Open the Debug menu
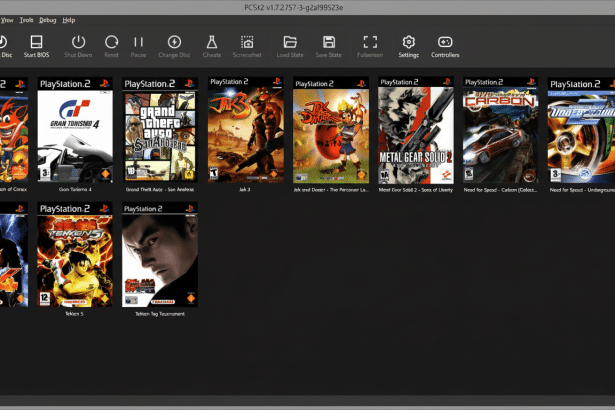615x410 pixels. [x=47, y=20]
